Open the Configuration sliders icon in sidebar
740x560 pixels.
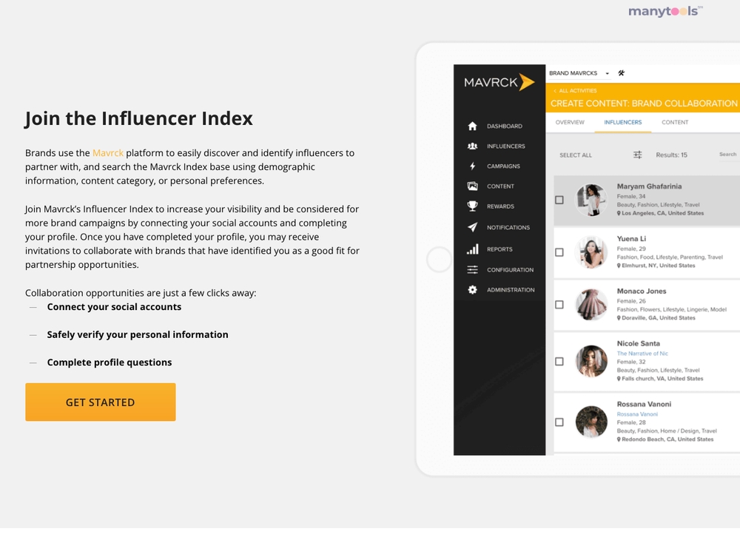(472, 269)
